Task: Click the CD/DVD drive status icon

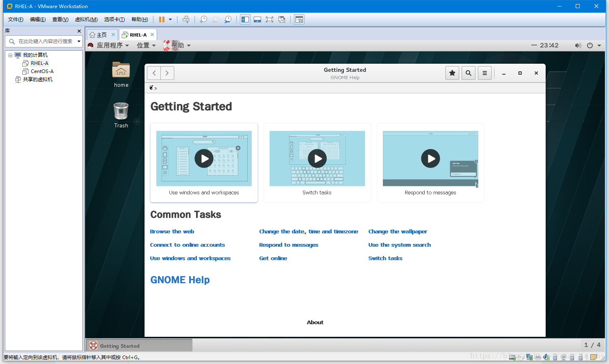Action: tap(520, 357)
